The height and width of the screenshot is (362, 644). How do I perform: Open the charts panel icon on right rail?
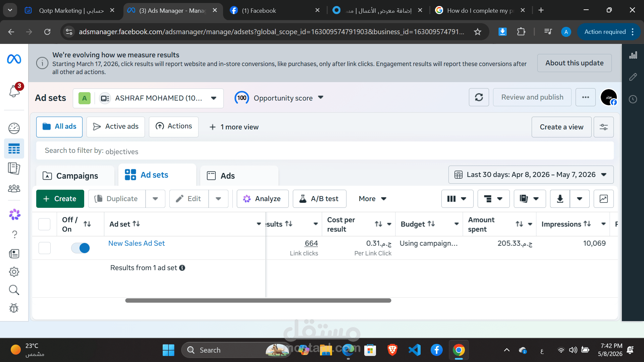pyautogui.click(x=633, y=55)
